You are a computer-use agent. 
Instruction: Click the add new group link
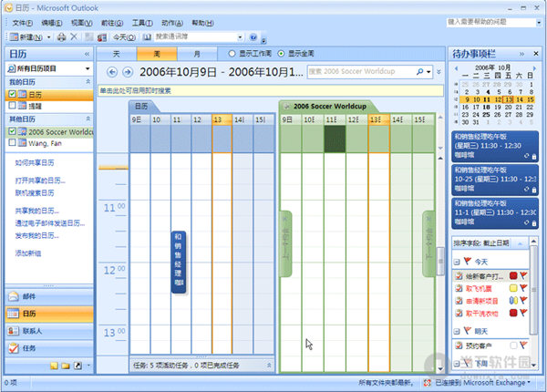point(29,252)
